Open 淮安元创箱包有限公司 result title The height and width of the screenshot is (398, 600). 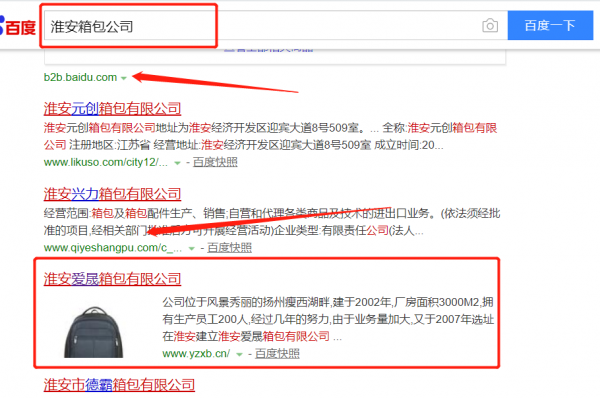[112, 109]
